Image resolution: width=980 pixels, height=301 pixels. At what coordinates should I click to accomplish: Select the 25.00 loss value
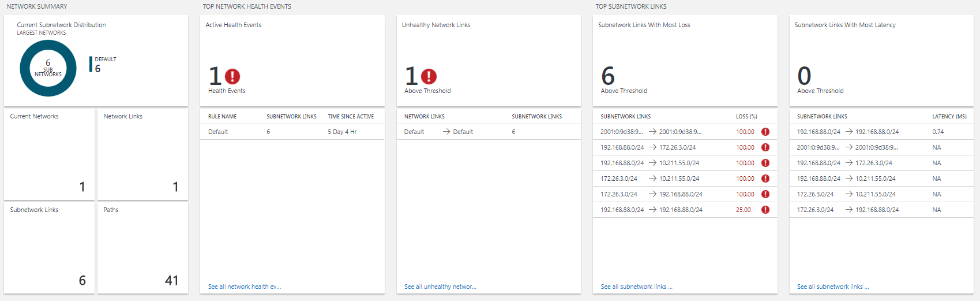[x=744, y=210]
